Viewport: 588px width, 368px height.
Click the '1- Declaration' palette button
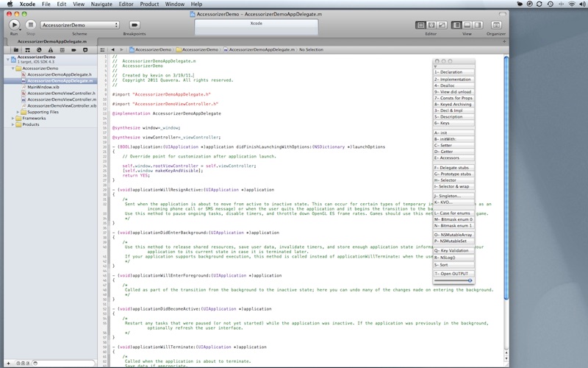(x=453, y=72)
